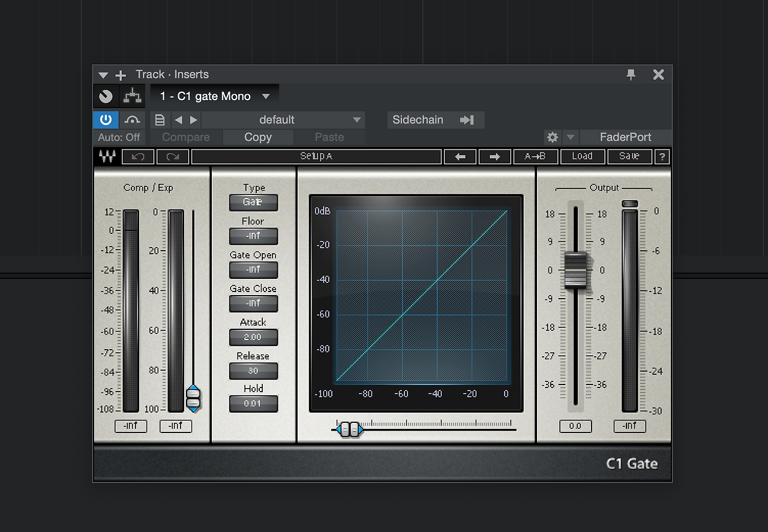
Task: Close the plugin window
Action: (x=658, y=74)
